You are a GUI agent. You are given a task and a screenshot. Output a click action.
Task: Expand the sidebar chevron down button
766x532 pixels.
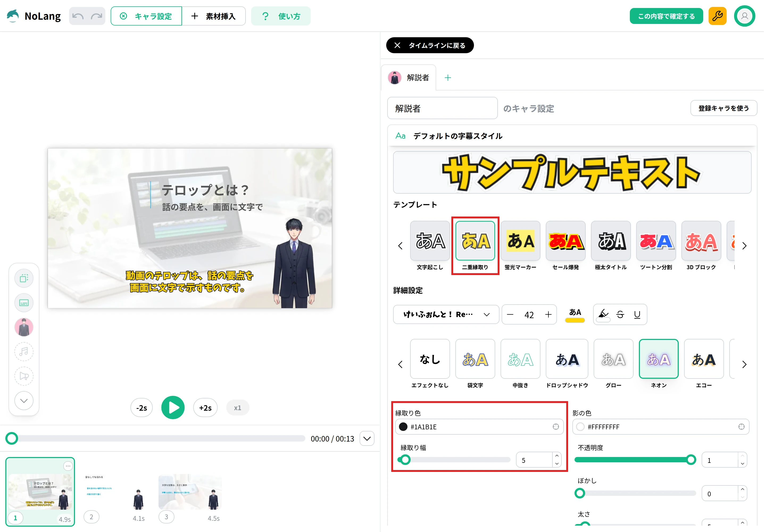click(x=24, y=400)
